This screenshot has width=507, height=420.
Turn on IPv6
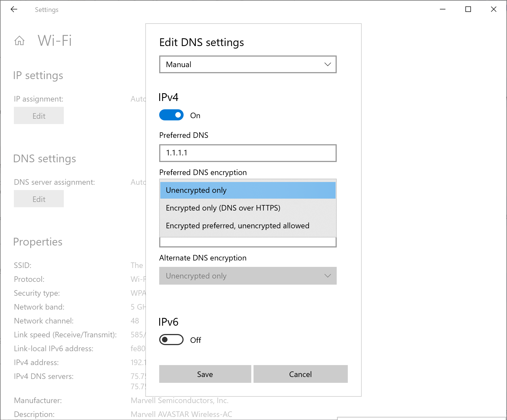[x=171, y=340]
